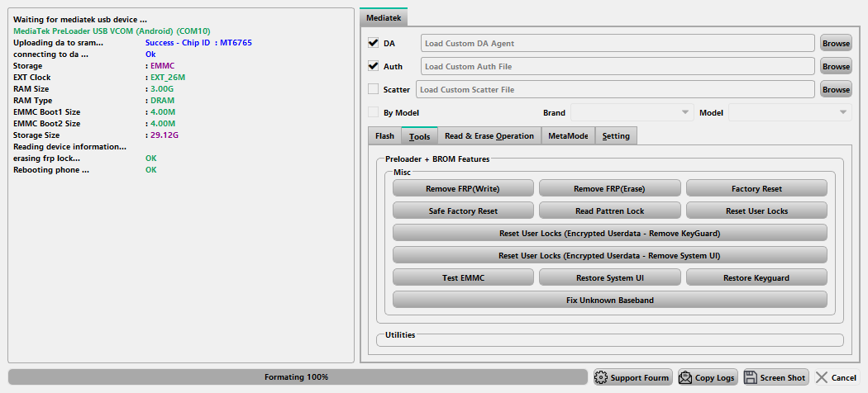Click the EMMC Boot1 Size label

(47, 111)
